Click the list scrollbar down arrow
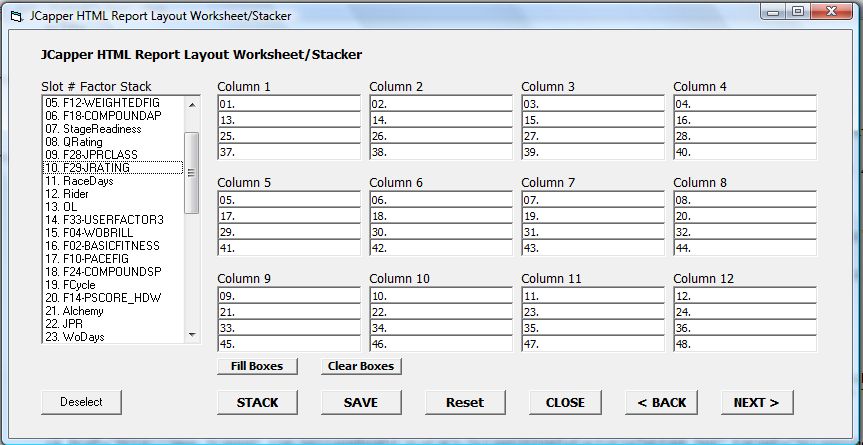The height and width of the screenshot is (445, 863). pos(192,334)
